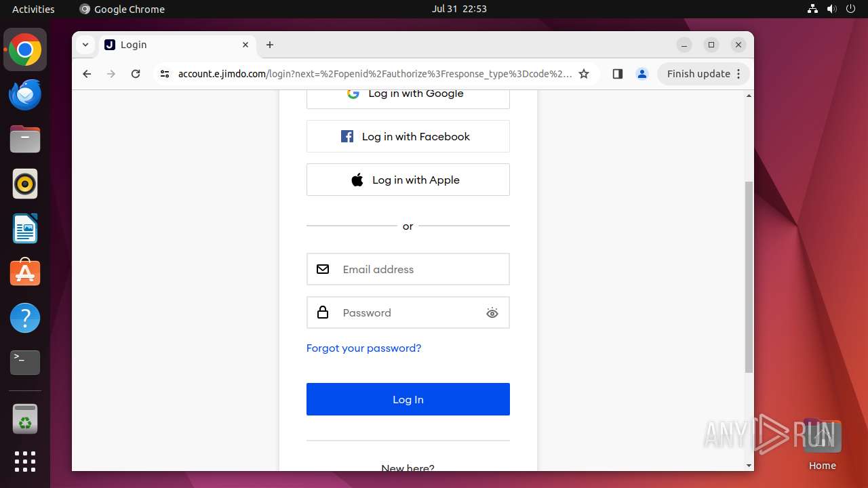Close the Login tab
The height and width of the screenshot is (488, 868).
245,45
